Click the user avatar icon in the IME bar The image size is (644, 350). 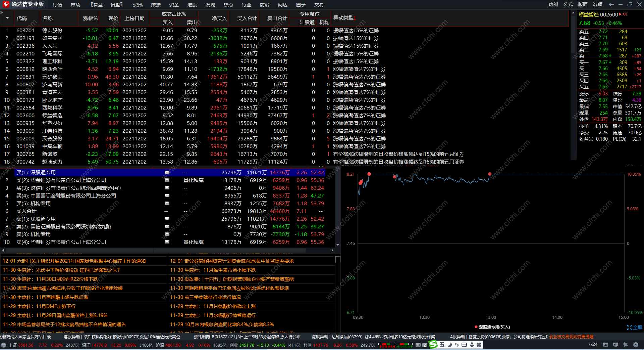point(472,345)
